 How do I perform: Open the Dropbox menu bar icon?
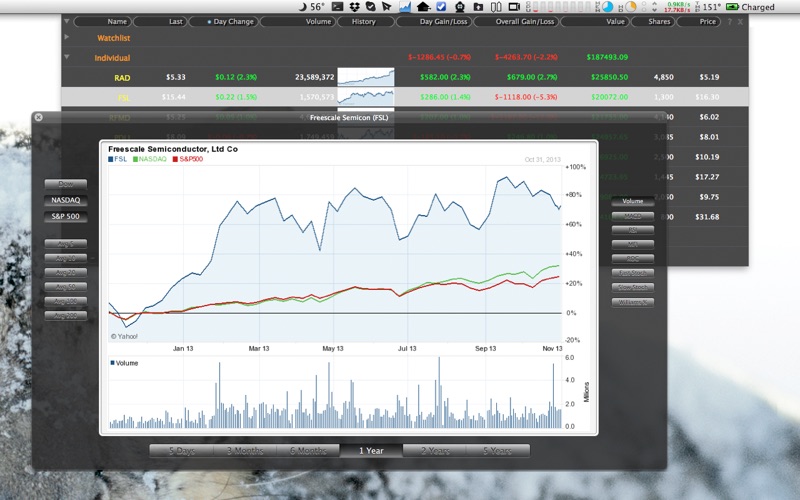point(354,7)
